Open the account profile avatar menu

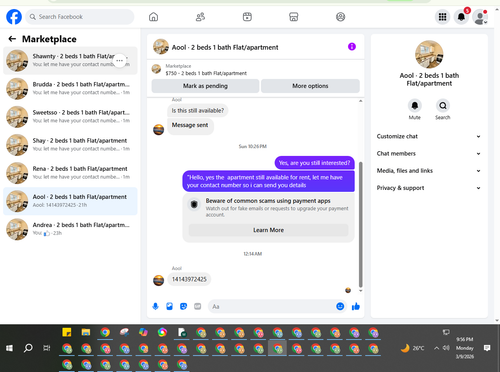480,17
